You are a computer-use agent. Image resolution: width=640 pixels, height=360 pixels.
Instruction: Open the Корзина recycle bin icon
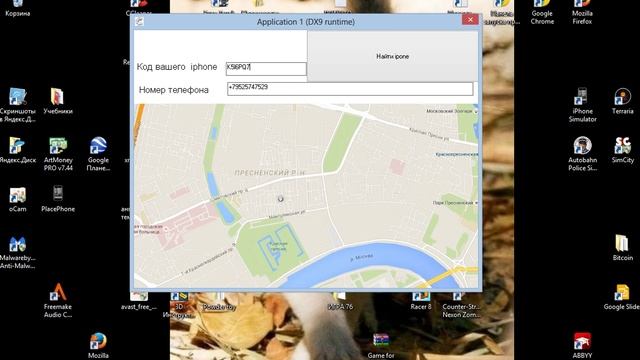point(17,8)
